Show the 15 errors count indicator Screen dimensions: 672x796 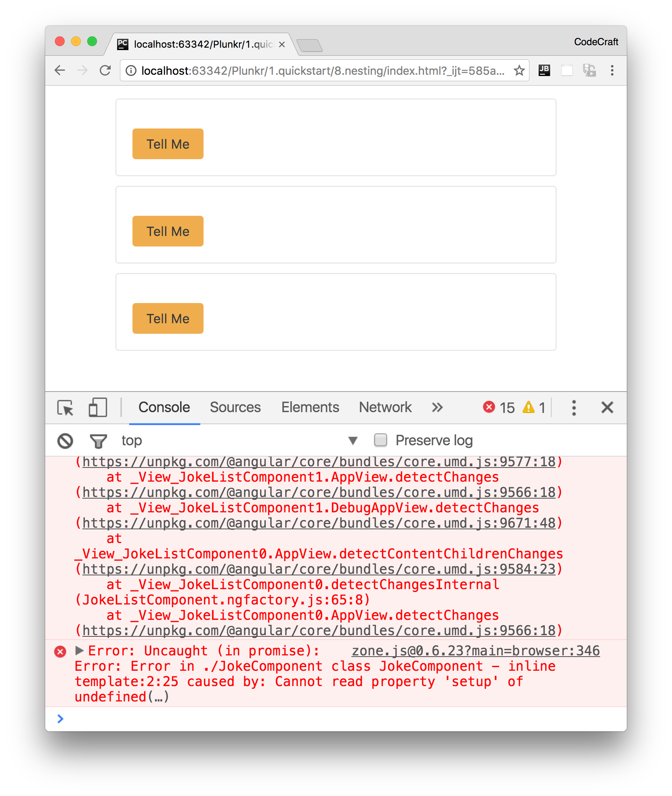pos(499,407)
